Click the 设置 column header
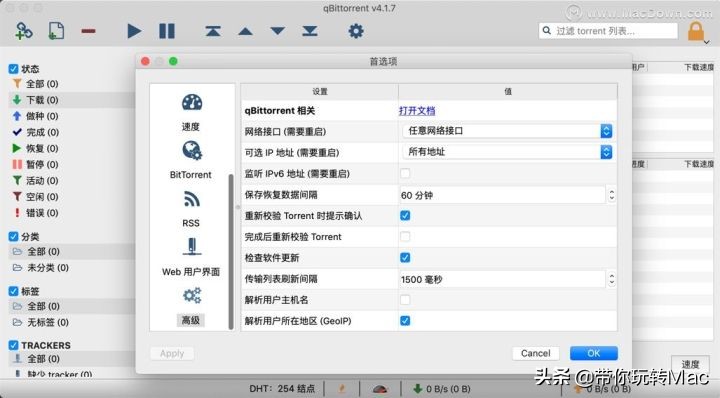This screenshot has height=398, width=720. [x=320, y=91]
